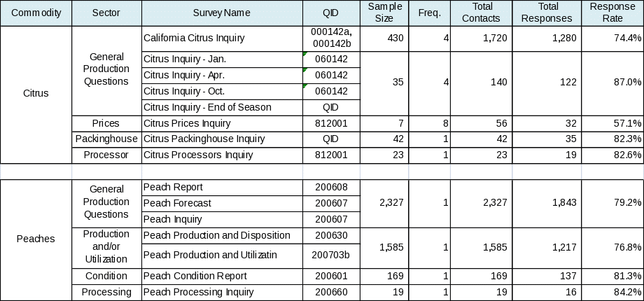Click the Citrus commodity cell
The height and width of the screenshot is (301, 644).
coord(36,95)
